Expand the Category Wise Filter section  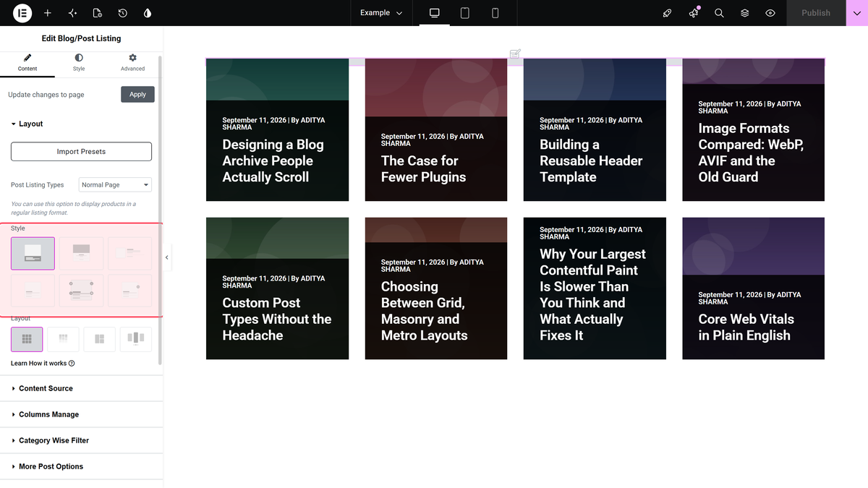[82, 440]
